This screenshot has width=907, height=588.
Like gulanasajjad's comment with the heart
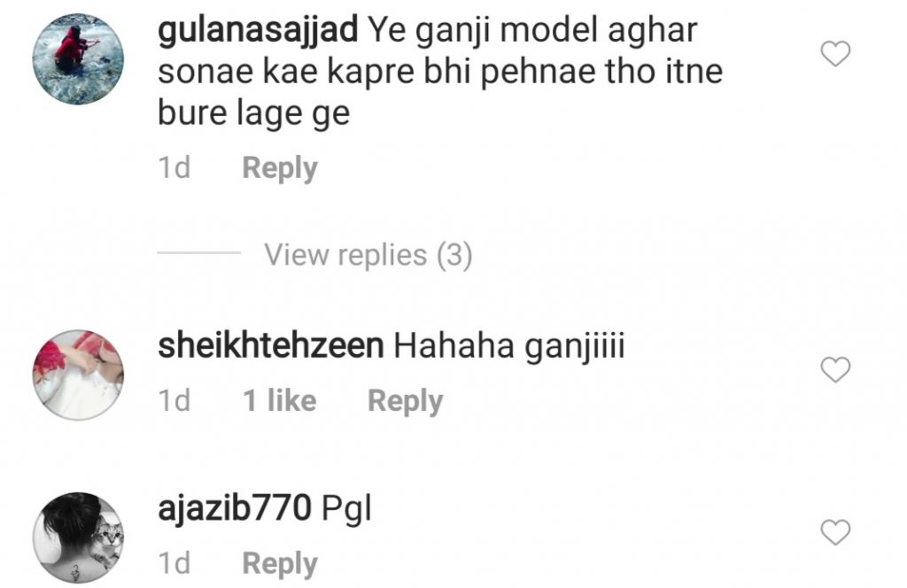point(835,54)
